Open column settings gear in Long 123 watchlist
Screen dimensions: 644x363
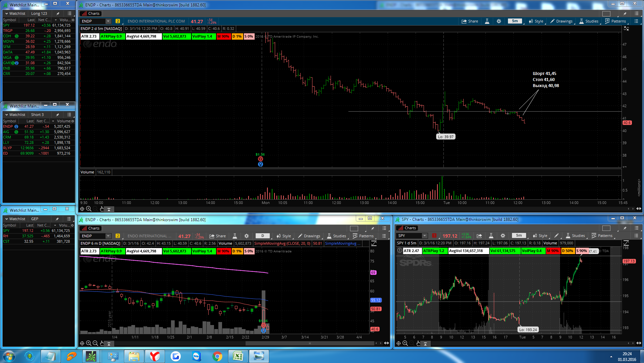(x=73, y=20)
